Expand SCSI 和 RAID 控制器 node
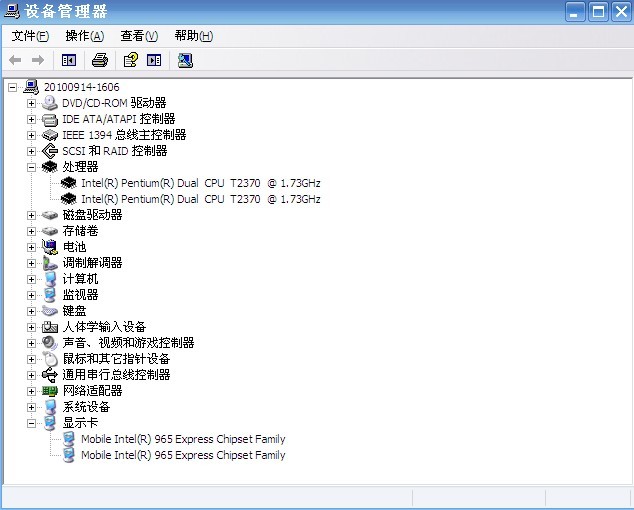 (31, 151)
